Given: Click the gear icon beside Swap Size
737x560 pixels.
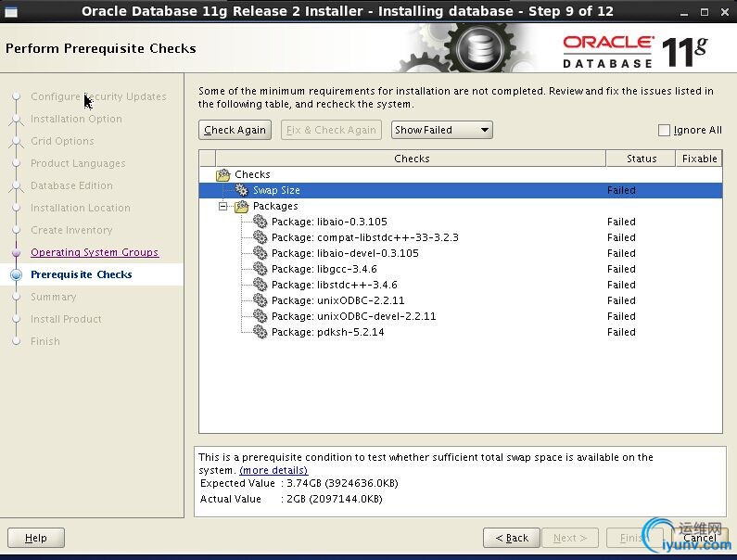Looking at the screenshot, I should coord(241,190).
